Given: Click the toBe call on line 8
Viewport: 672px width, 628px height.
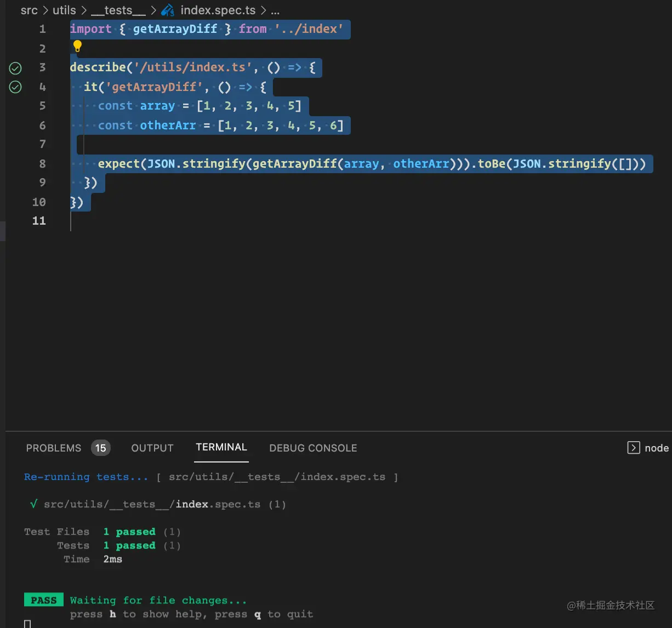Looking at the screenshot, I should (491, 163).
